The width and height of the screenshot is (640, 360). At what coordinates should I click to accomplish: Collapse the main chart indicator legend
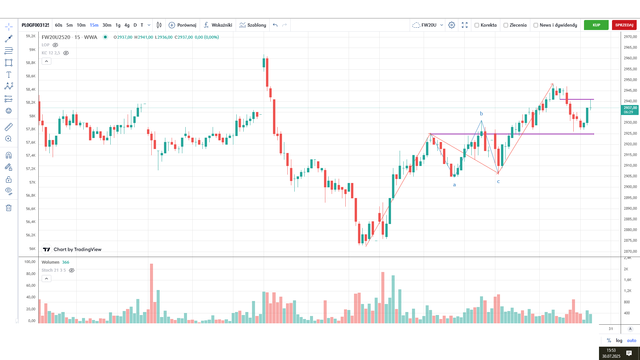tap(47, 61)
